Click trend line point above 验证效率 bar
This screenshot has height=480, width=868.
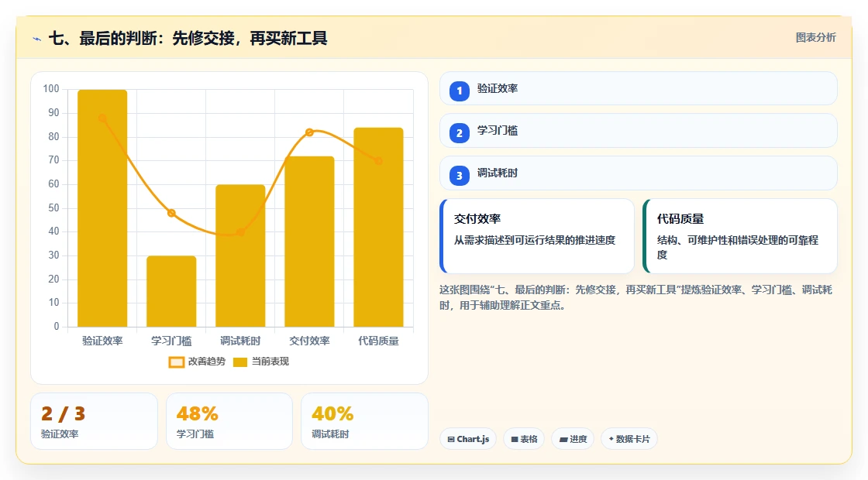click(x=102, y=118)
